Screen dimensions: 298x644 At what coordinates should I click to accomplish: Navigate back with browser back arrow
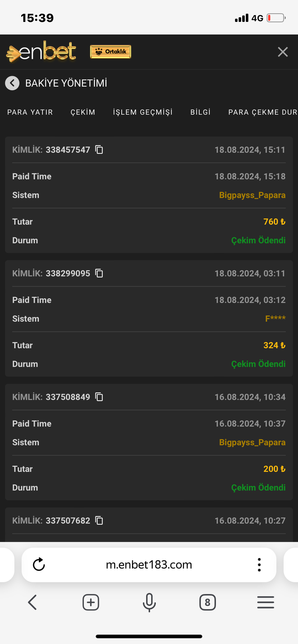(x=32, y=602)
